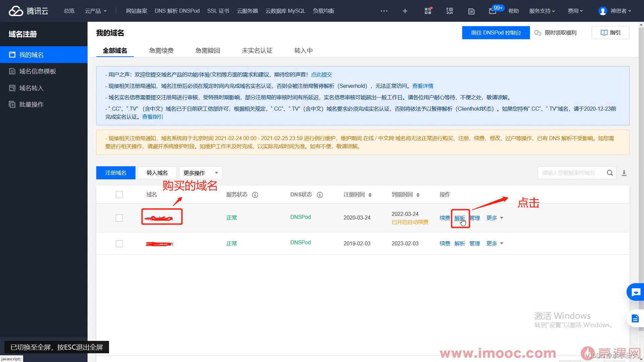The image size is (644, 362).
Task: Click the 注册域名 button
Action: coord(116,173)
